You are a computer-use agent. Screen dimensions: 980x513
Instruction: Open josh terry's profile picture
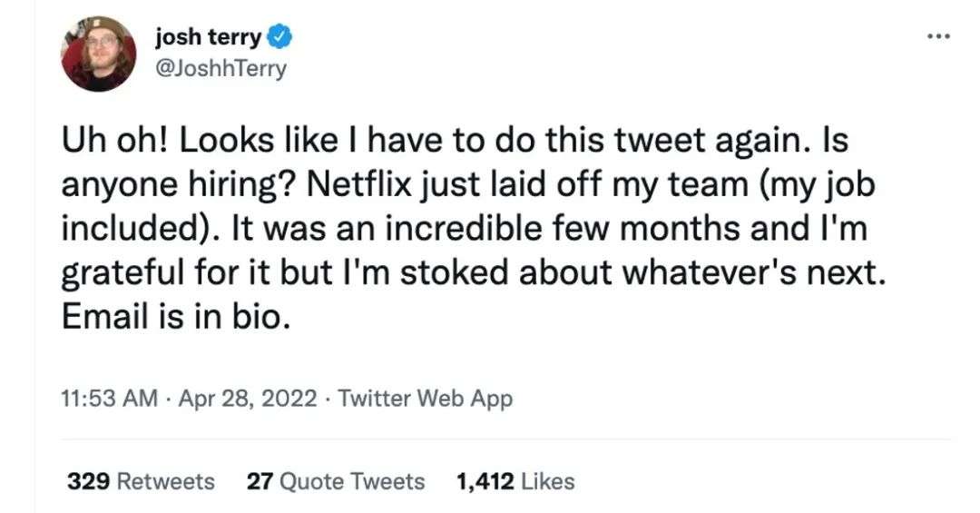pos(98,54)
